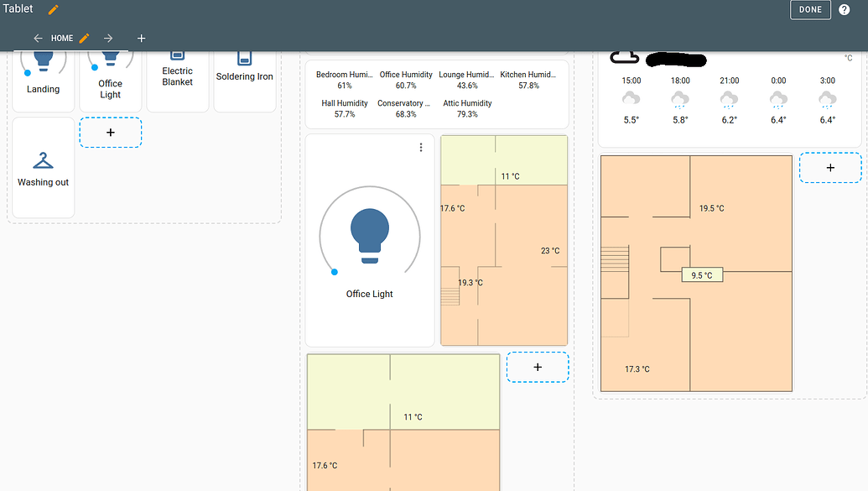This screenshot has width=868, height=491.
Task: Add a new view with plus icon
Action: tap(141, 39)
